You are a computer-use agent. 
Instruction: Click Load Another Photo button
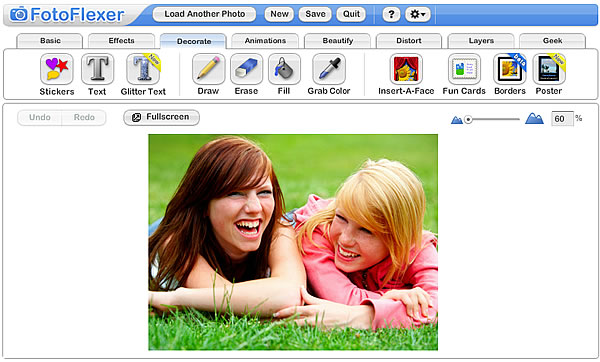(204, 15)
